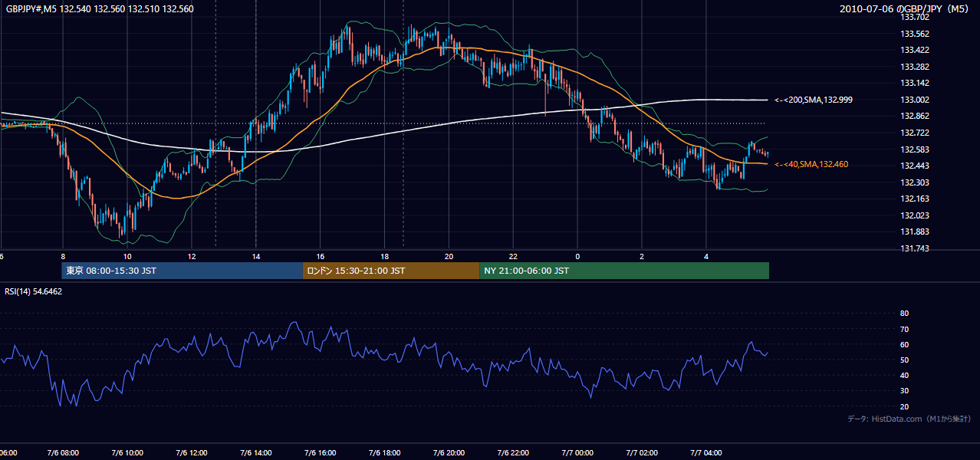Screen dimensions: 980x460
Task: Click hour tick 16 on price chart
Action: click(321, 257)
